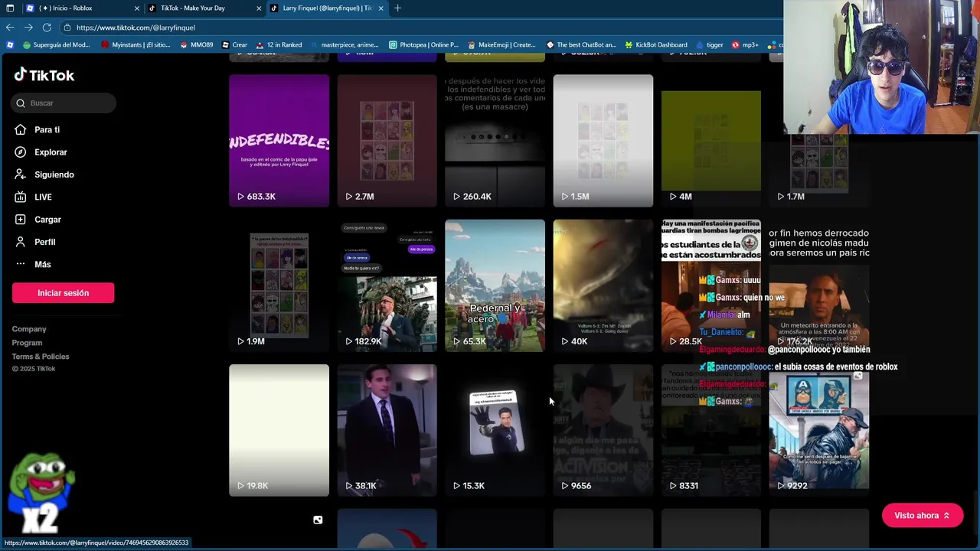Image resolution: width=980 pixels, height=551 pixels.
Task: Click the Pepe frog x2 overlay sticker
Action: 41,494
